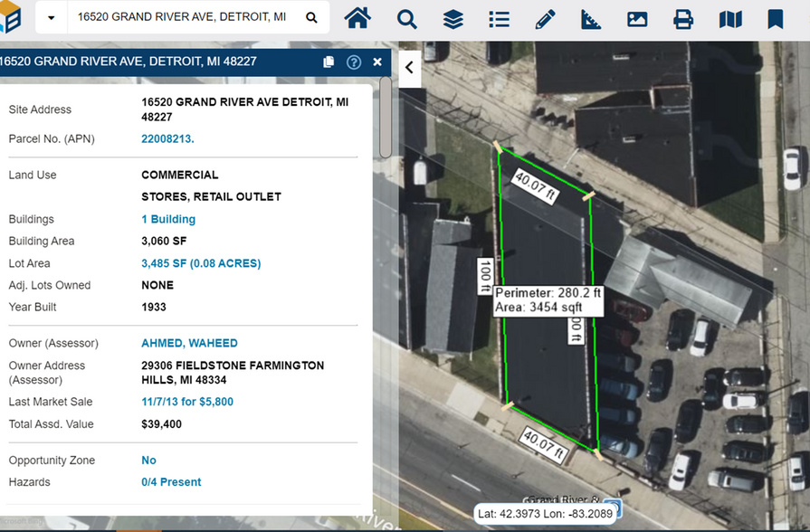The height and width of the screenshot is (532, 810).
Task: Copy property details with copy icon
Action: pos(329,62)
